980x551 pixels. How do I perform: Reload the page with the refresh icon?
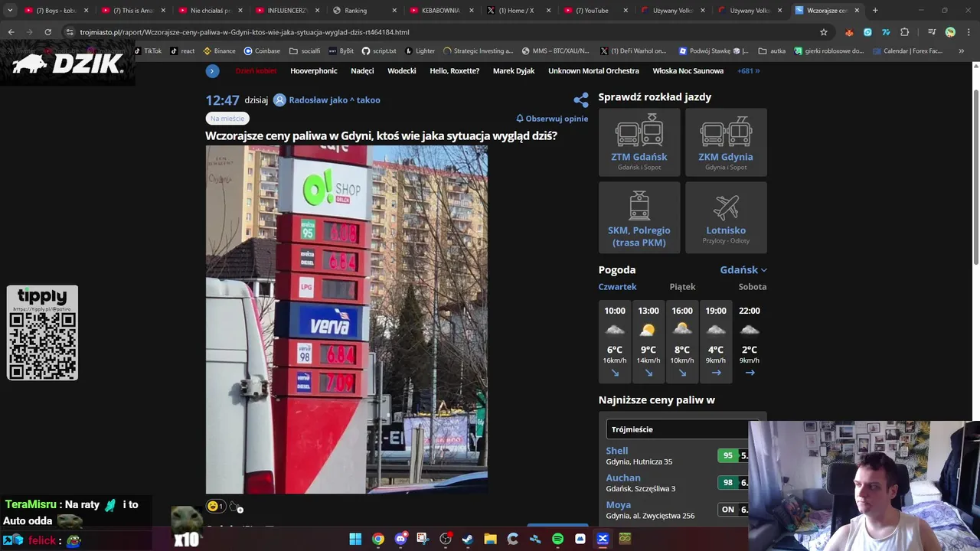pyautogui.click(x=47, y=32)
